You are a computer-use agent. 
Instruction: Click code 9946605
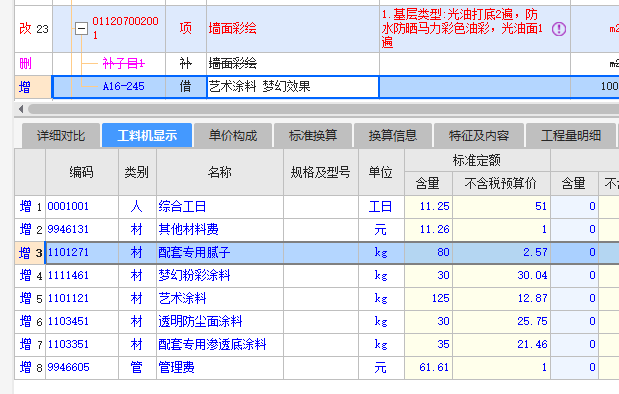tap(68, 367)
